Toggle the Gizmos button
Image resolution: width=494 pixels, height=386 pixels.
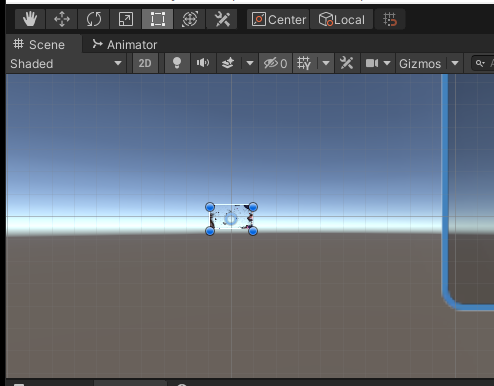point(420,63)
